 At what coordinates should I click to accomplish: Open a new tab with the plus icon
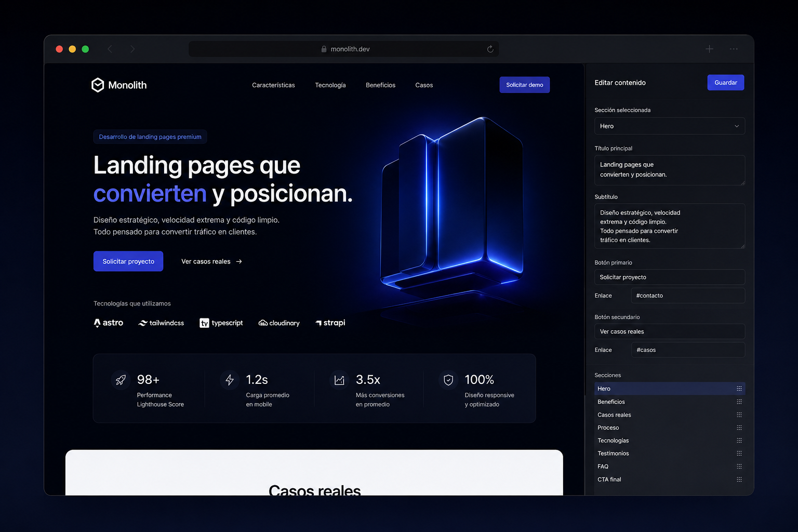[x=709, y=49]
